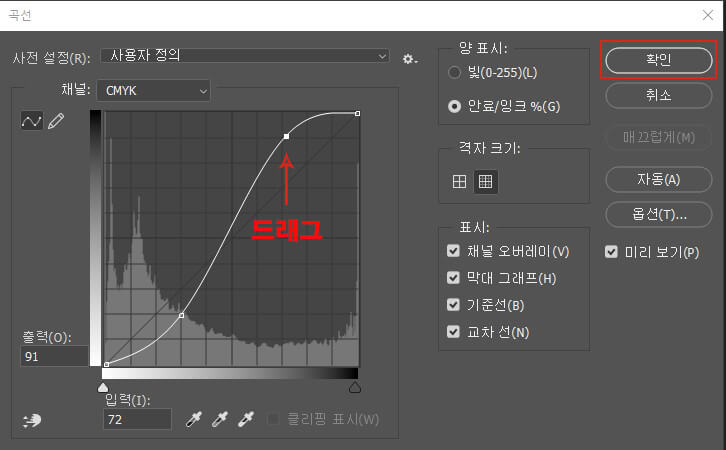Select the bottom-left curve endpoint
The image size is (726, 450).
106,364
